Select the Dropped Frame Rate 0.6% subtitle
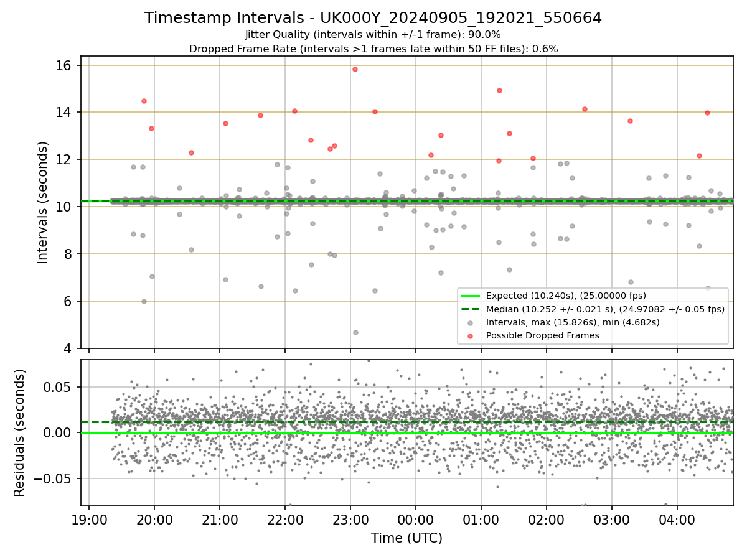This screenshot has height=560, width=747. [x=373, y=49]
